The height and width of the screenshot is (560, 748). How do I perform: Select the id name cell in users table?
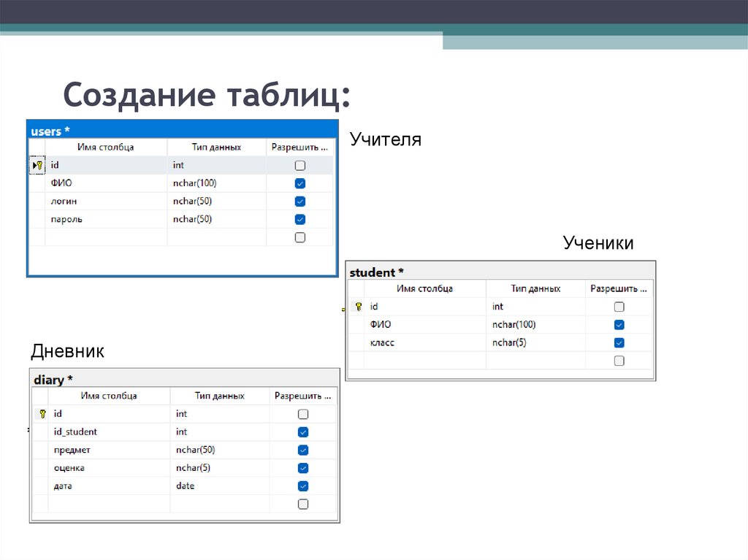point(106,165)
